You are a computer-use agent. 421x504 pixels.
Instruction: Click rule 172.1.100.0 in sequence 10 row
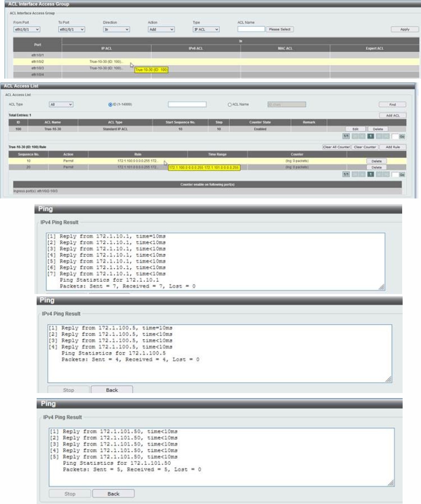pos(137,160)
